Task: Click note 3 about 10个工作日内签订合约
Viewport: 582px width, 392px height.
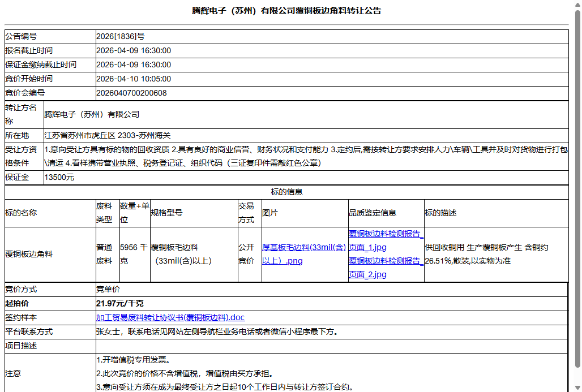Action: tap(224, 387)
